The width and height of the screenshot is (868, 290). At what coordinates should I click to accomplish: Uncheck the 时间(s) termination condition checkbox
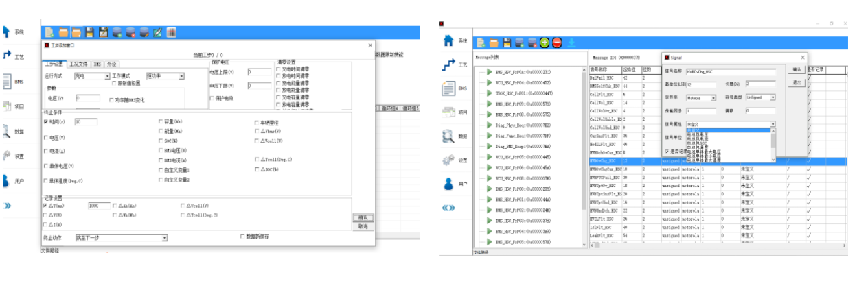point(46,121)
